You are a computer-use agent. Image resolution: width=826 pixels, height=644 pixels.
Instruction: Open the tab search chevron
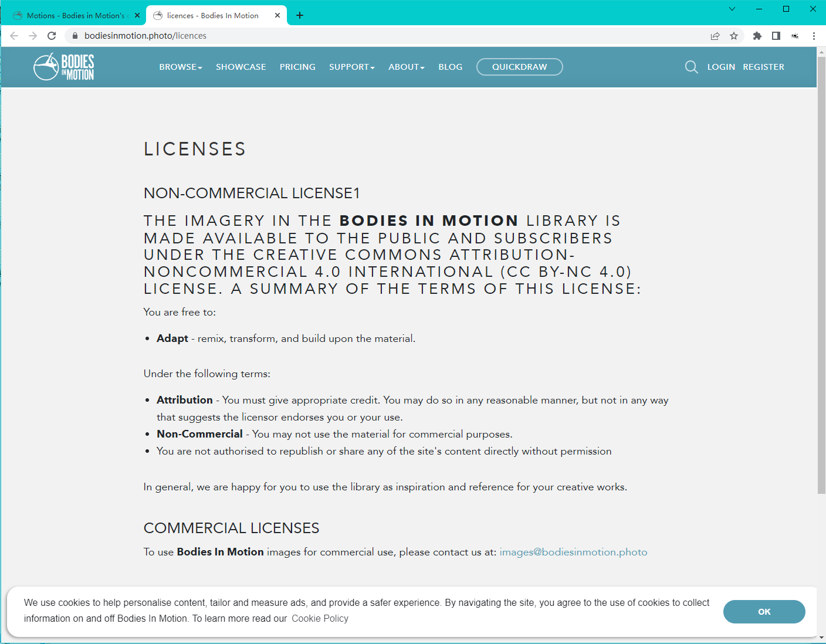coord(732,9)
